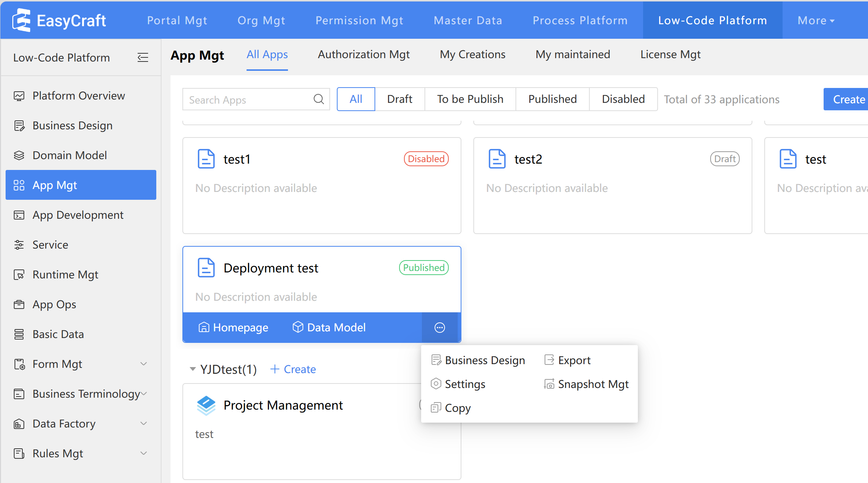The height and width of the screenshot is (483, 868).
Task: Open more options ellipsis on Deployment test
Action: (440, 328)
